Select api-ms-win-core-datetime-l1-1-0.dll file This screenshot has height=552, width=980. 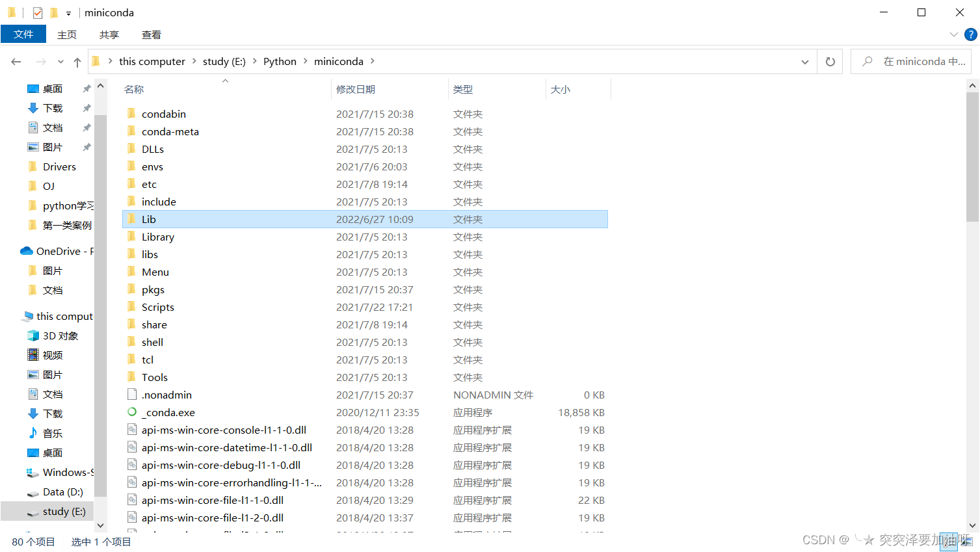227,448
